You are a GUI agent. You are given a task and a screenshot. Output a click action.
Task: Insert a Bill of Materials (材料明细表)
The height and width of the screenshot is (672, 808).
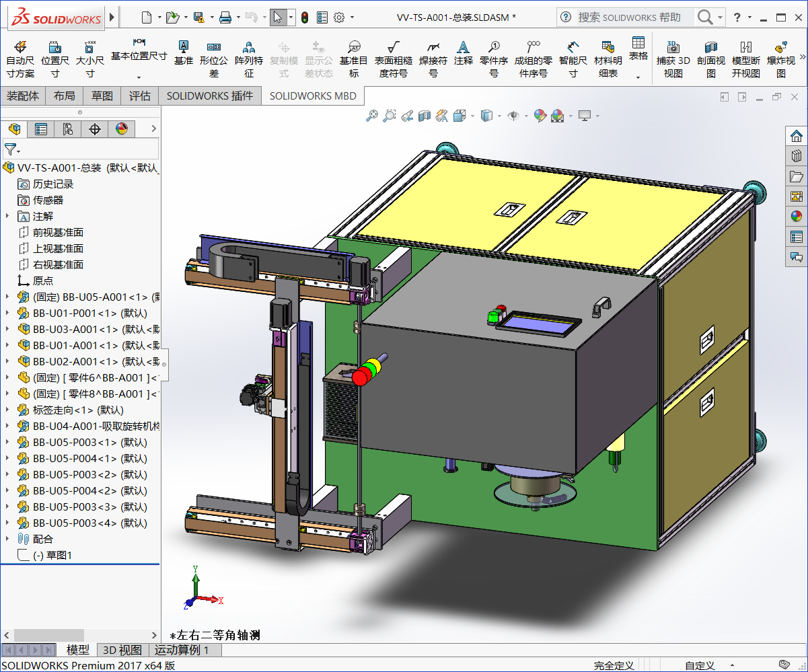pos(608,58)
